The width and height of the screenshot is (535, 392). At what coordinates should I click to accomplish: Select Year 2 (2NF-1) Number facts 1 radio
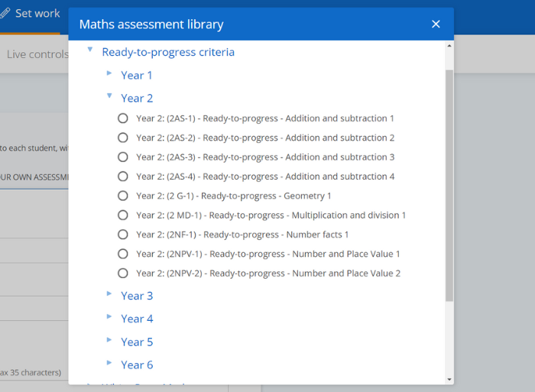click(x=123, y=235)
